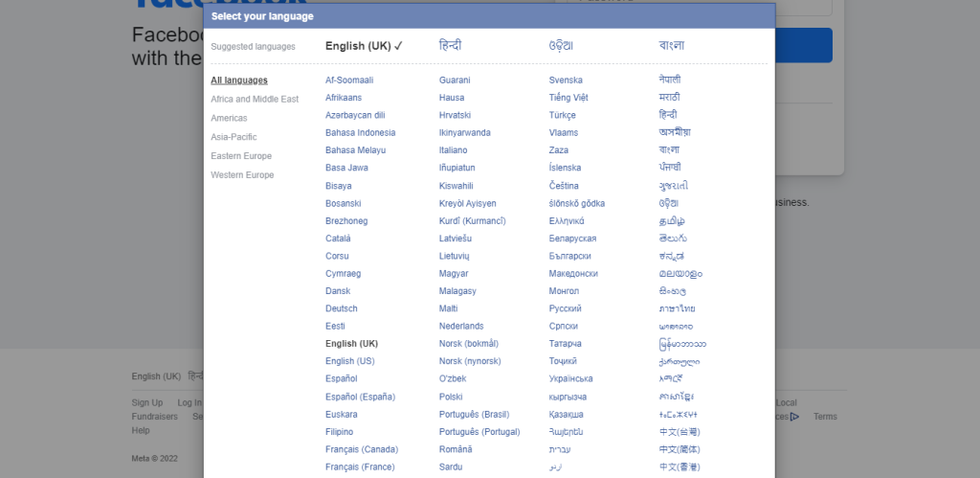Choose Guarani language
This screenshot has height=478, width=980.
point(455,80)
